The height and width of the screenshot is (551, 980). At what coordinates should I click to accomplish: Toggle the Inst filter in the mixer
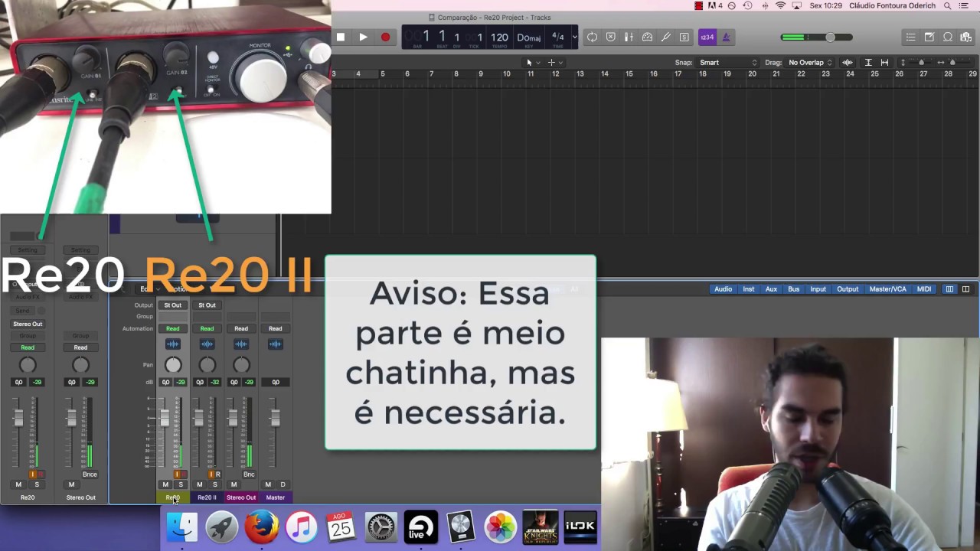[749, 289]
